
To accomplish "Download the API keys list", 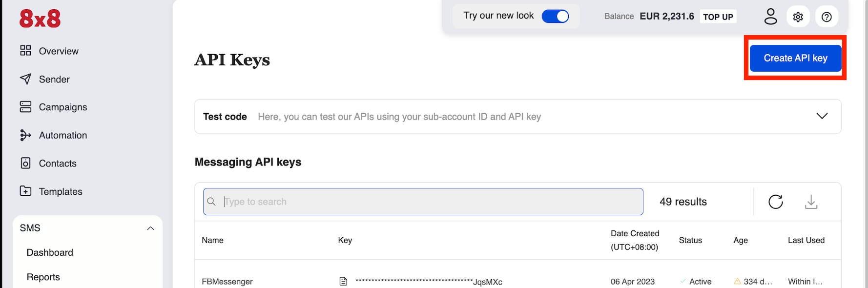I will (x=811, y=202).
